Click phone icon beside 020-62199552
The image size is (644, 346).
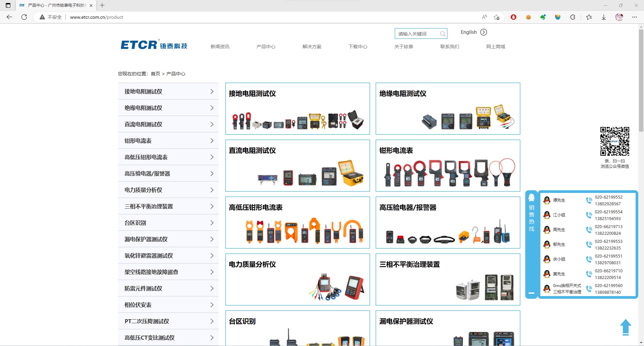pos(589,200)
